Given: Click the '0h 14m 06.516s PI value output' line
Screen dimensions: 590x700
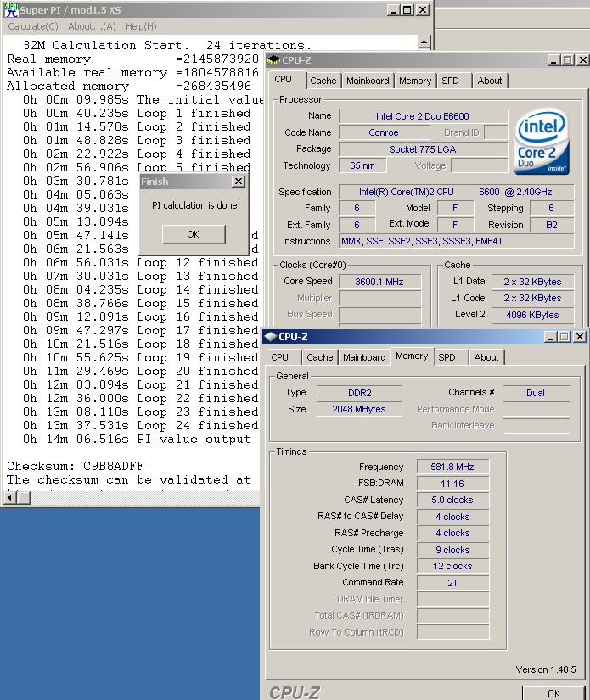Looking at the screenshot, I should pos(137,439).
